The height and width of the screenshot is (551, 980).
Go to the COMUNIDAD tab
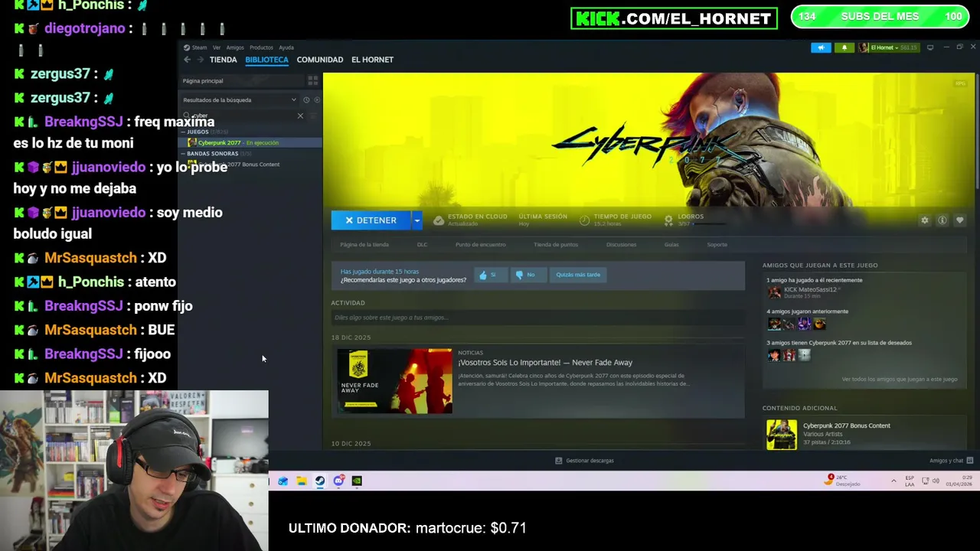320,60
